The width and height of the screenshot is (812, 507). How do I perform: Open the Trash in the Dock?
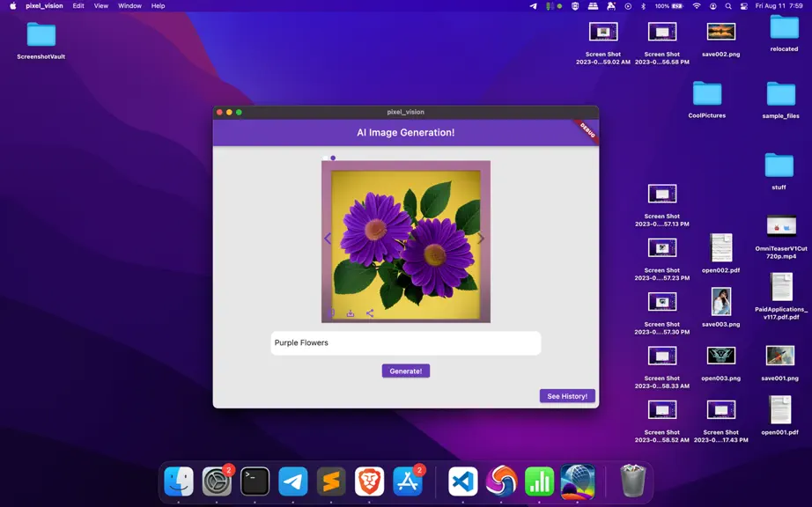633,481
